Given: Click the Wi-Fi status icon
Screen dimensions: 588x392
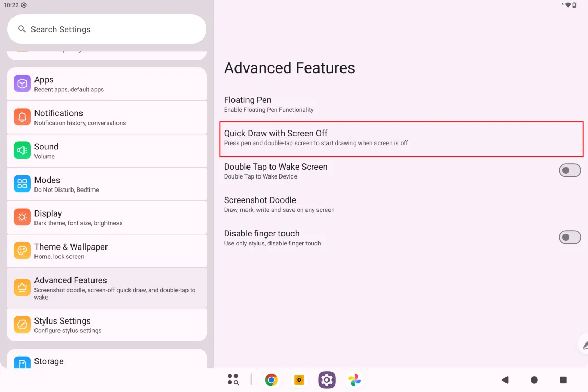Looking at the screenshot, I should (568, 5).
